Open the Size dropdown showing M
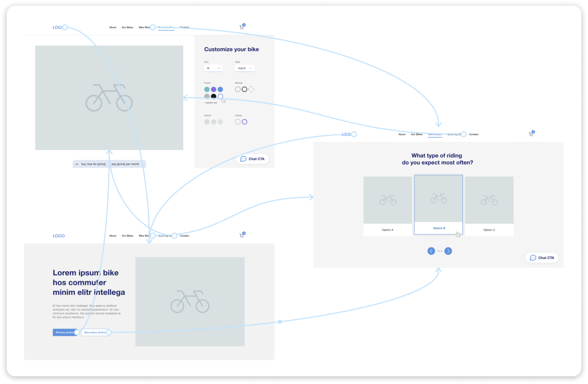 [213, 68]
